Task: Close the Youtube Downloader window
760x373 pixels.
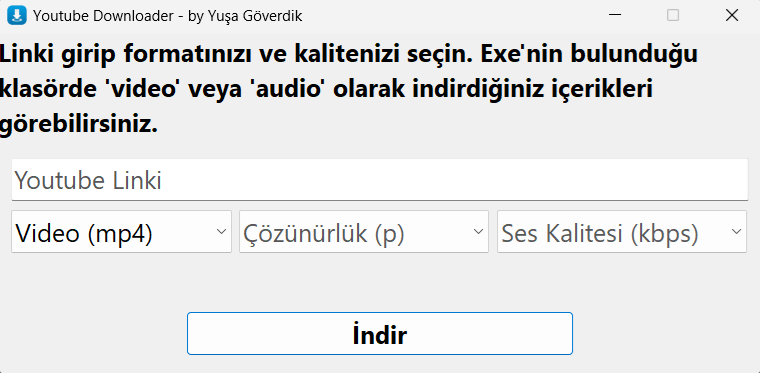Action: point(731,16)
